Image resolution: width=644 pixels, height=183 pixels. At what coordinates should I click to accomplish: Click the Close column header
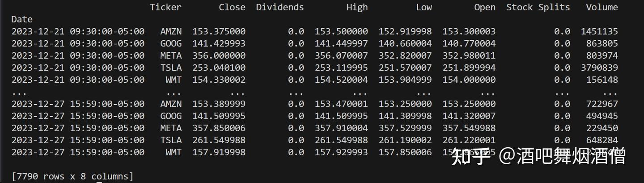pos(232,7)
